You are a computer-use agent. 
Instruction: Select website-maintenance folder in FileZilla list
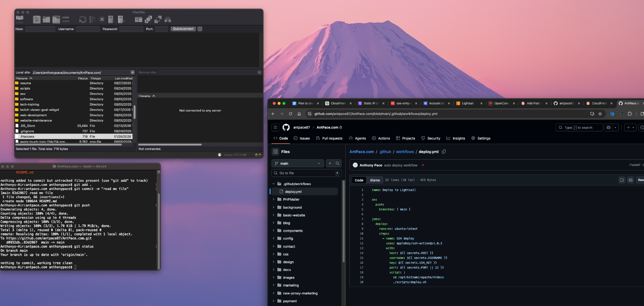(74, 121)
